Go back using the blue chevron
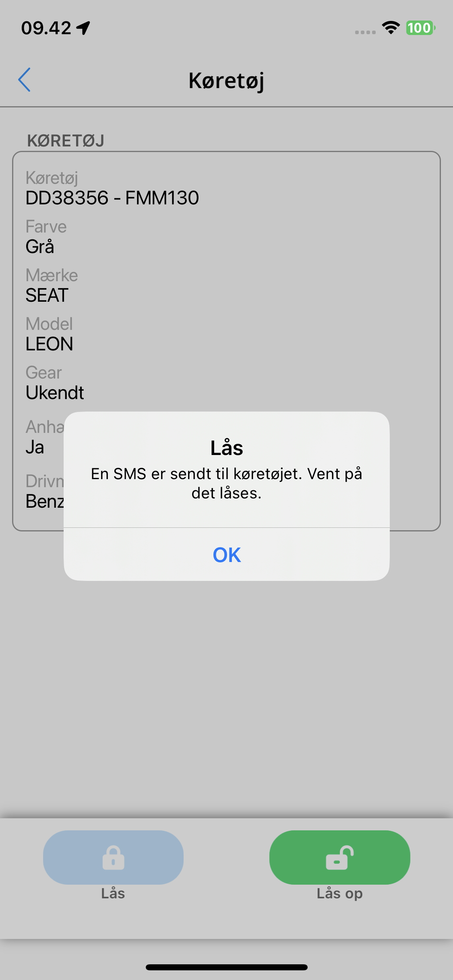453x980 pixels. click(x=25, y=80)
